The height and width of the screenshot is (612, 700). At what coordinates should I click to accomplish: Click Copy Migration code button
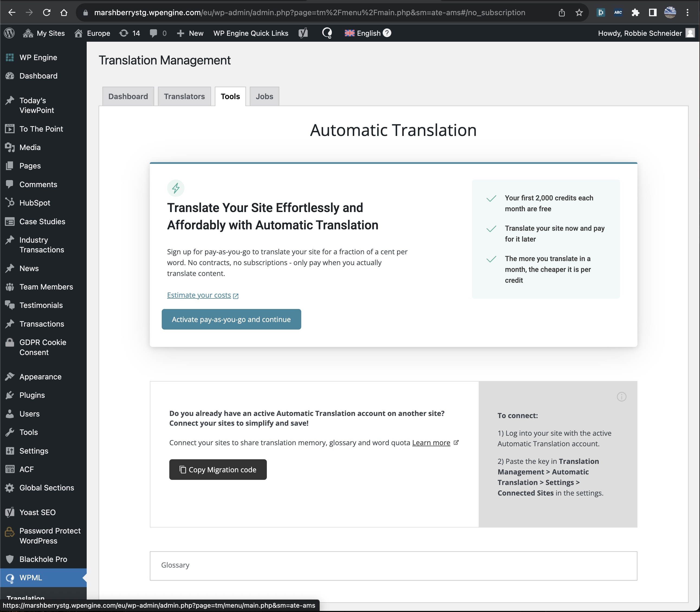coord(218,470)
